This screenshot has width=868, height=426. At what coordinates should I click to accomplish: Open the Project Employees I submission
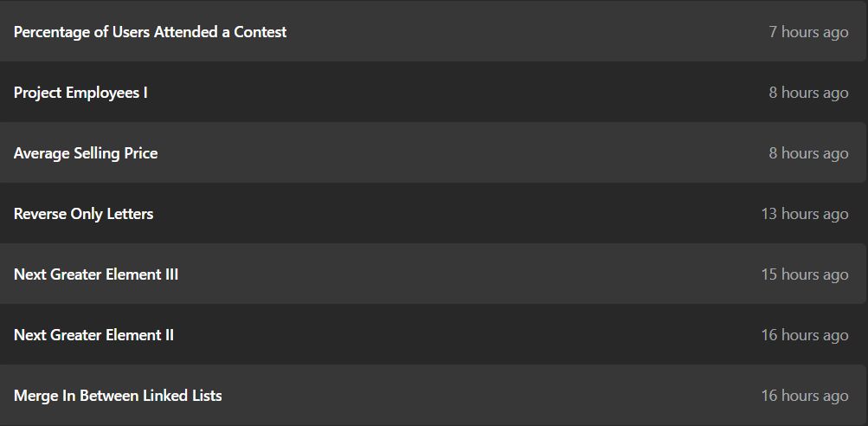(80, 93)
